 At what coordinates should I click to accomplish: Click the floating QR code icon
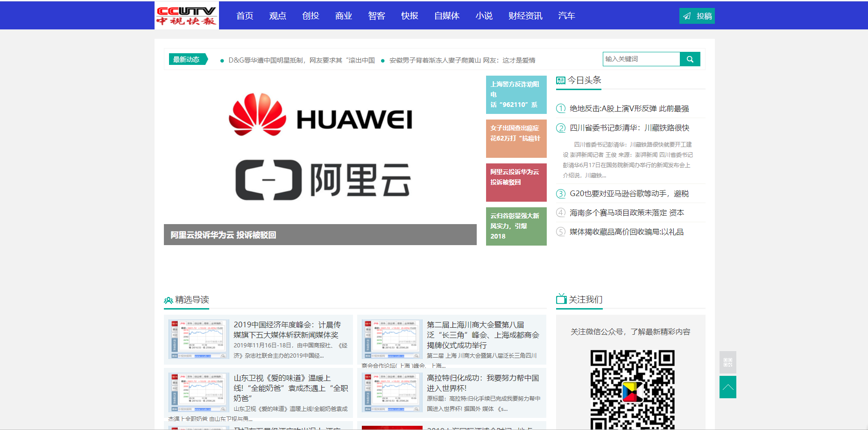[727, 362]
